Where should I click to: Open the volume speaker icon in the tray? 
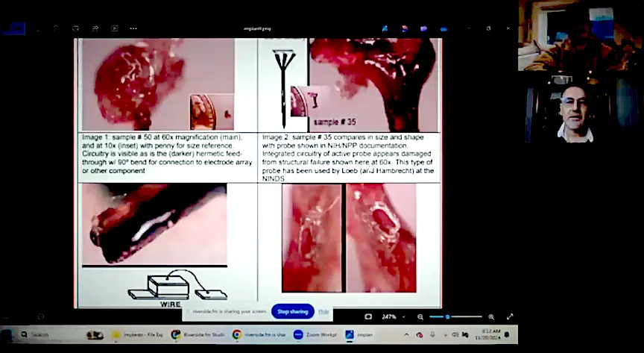coord(455,335)
